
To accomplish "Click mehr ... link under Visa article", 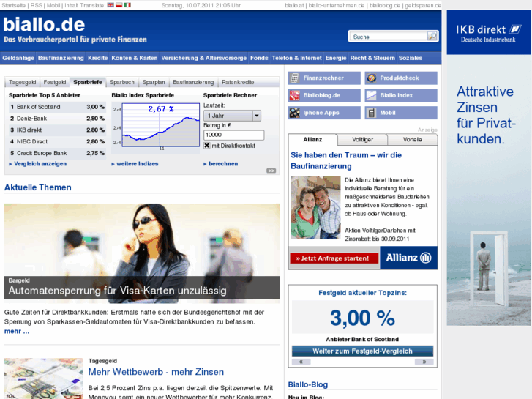I will point(17,332).
